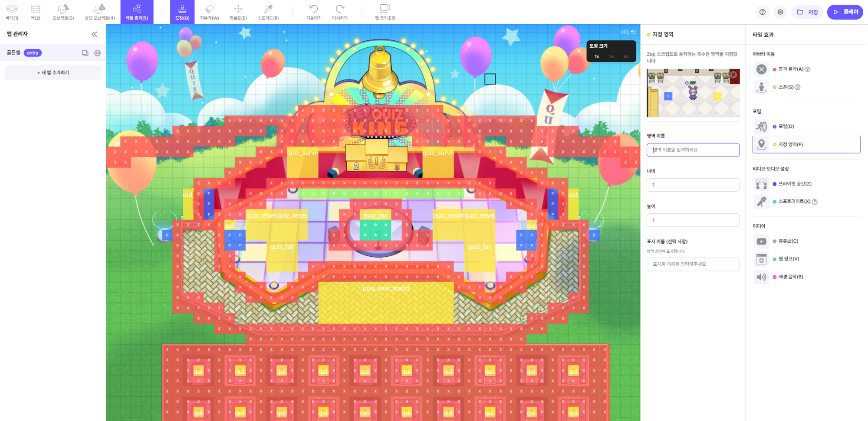Viewport: 868px width, 421px height.
Task: Click the 지정 영역 panel title
Action: point(663,34)
